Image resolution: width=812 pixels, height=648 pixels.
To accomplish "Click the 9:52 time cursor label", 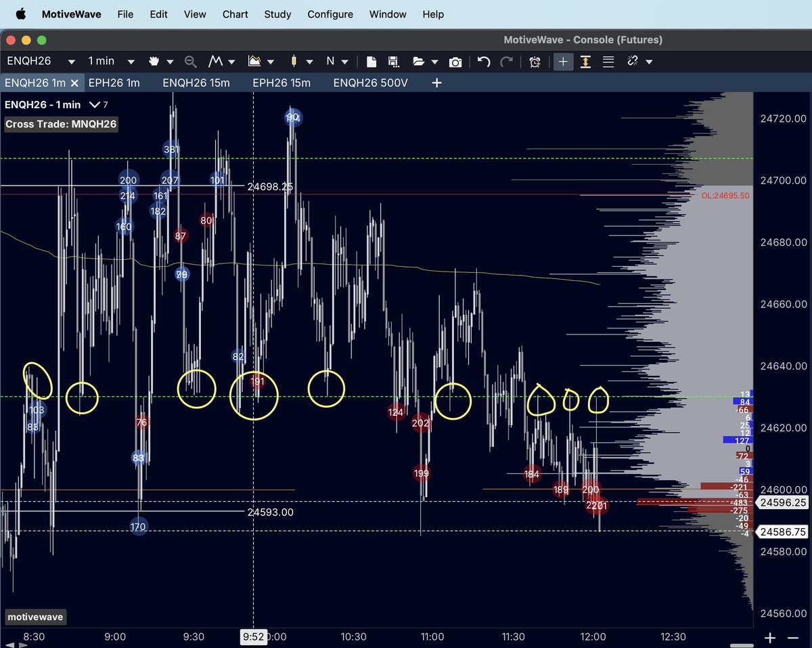I will pos(254,636).
